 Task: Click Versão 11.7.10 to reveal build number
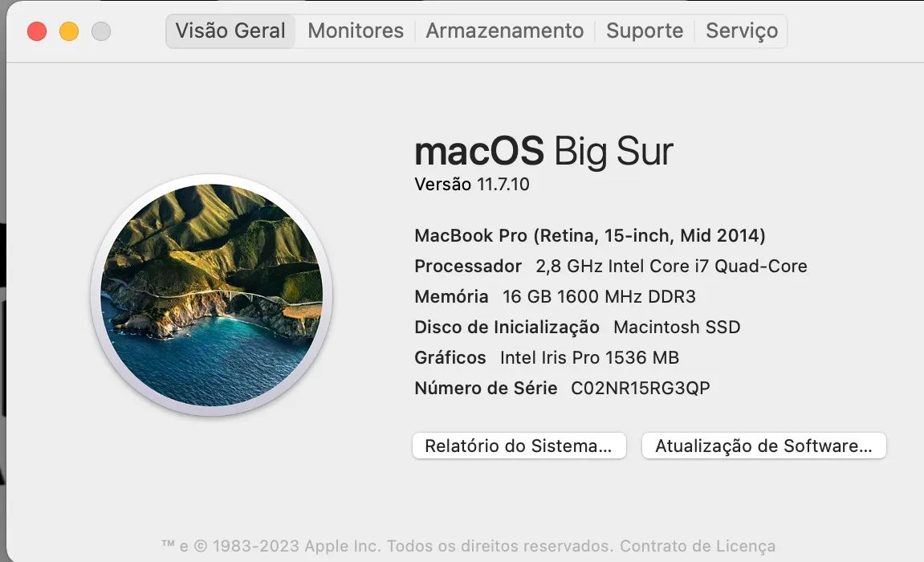click(x=472, y=184)
